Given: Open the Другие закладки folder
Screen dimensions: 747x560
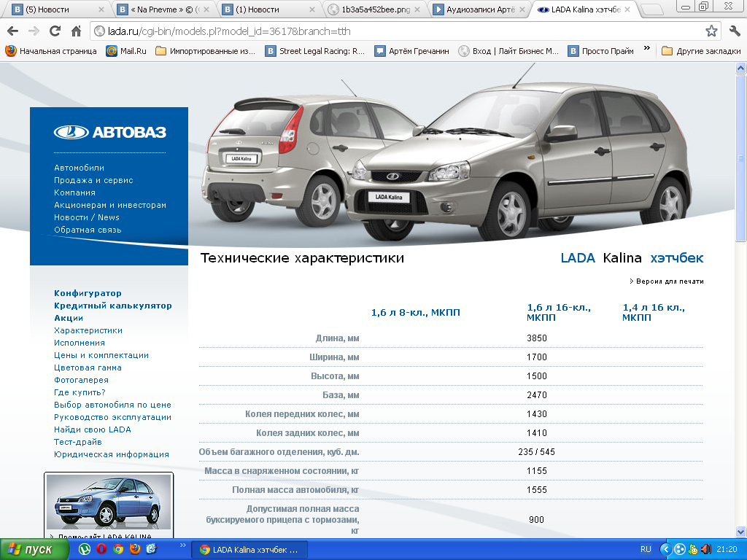Looking at the screenshot, I should pyautogui.click(x=701, y=51).
